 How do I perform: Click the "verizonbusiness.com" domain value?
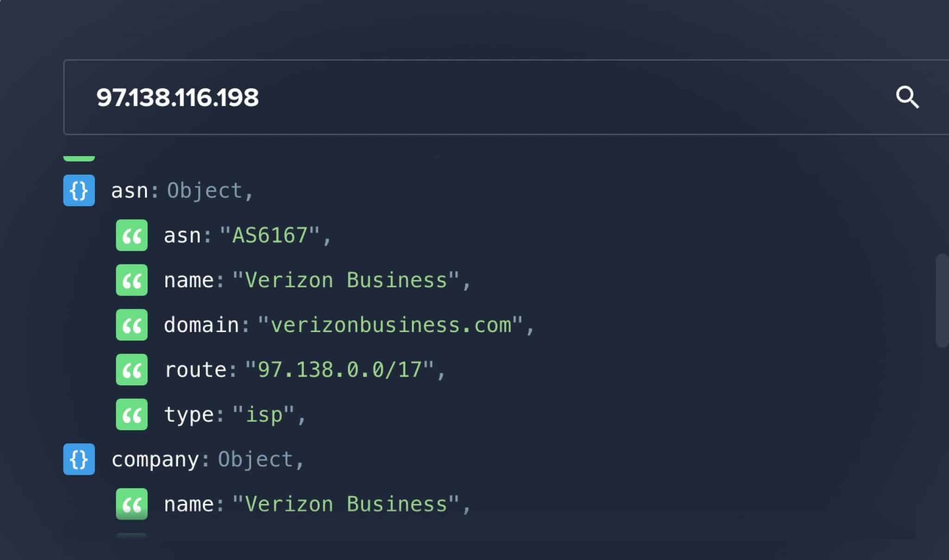click(391, 325)
